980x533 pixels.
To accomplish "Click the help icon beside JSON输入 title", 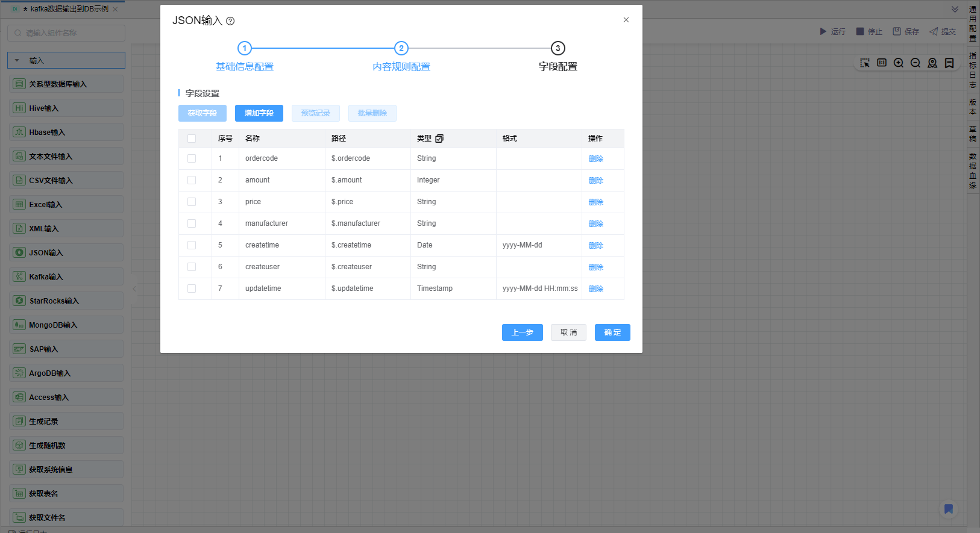I will (230, 21).
